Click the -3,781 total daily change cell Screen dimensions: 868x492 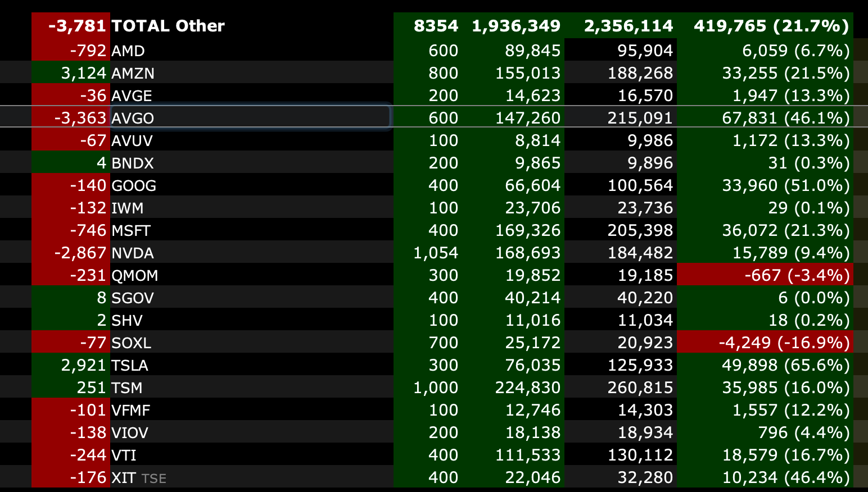point(71,26)
